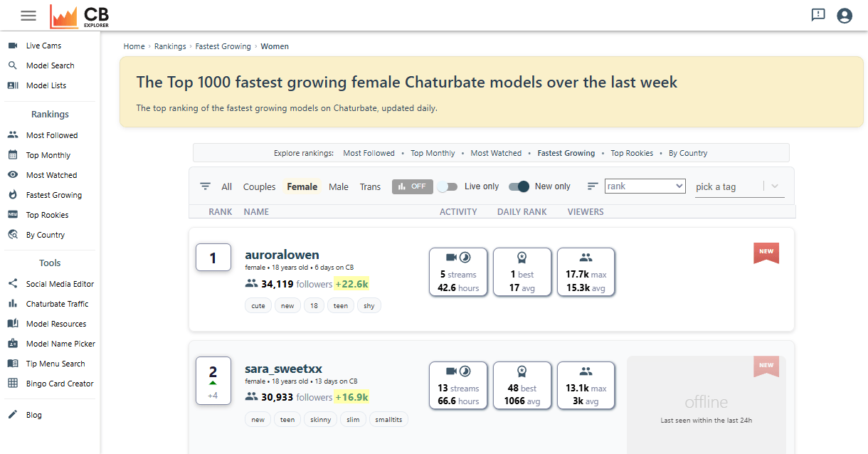
Task: Click the NEW ribbon on auroralowen card
Action: (x=766, y=253)
